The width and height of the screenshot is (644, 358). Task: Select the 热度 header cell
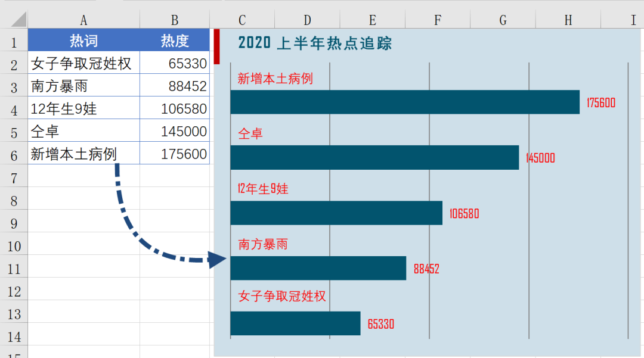tap(174, 41)
